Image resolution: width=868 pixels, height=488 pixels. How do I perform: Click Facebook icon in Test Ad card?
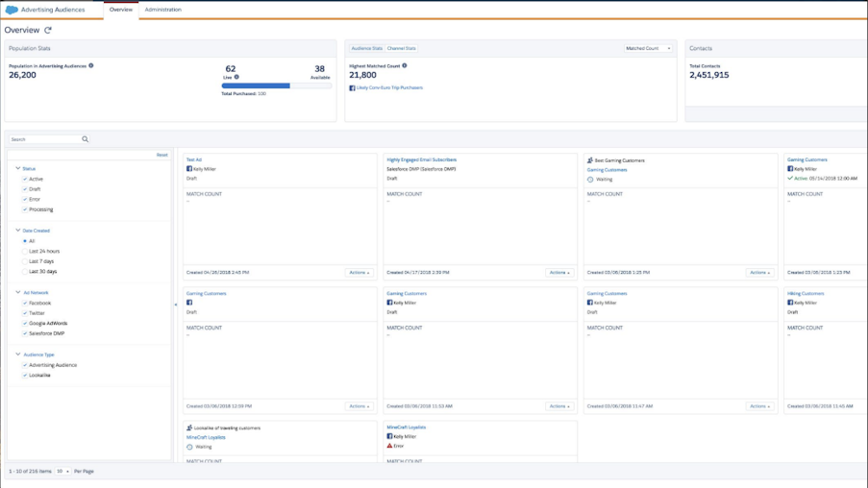click(x=189, y=169)
